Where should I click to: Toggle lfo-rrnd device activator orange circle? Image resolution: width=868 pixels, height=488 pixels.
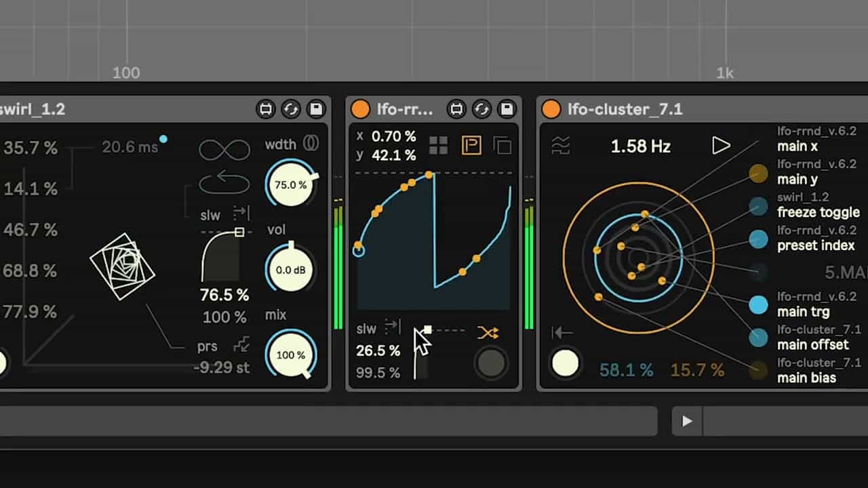coord(361,109)
